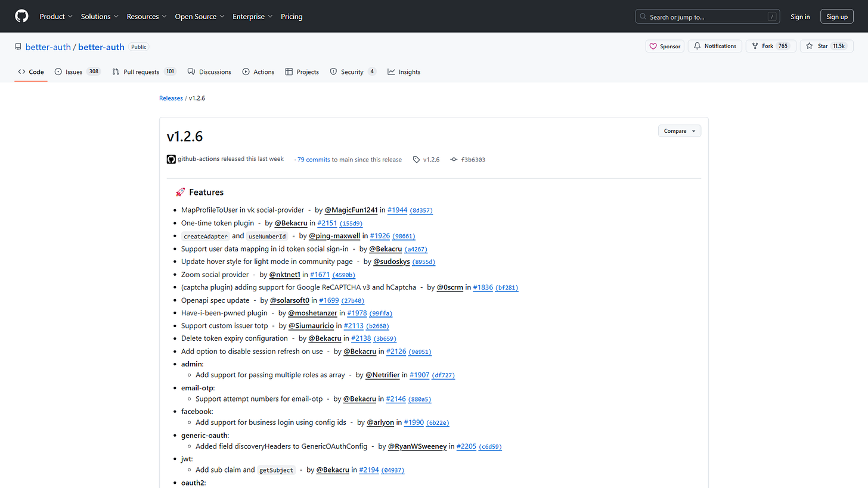Expand the Enterprise menu
This screenshot has width=868, height=488.
(253, 17)
